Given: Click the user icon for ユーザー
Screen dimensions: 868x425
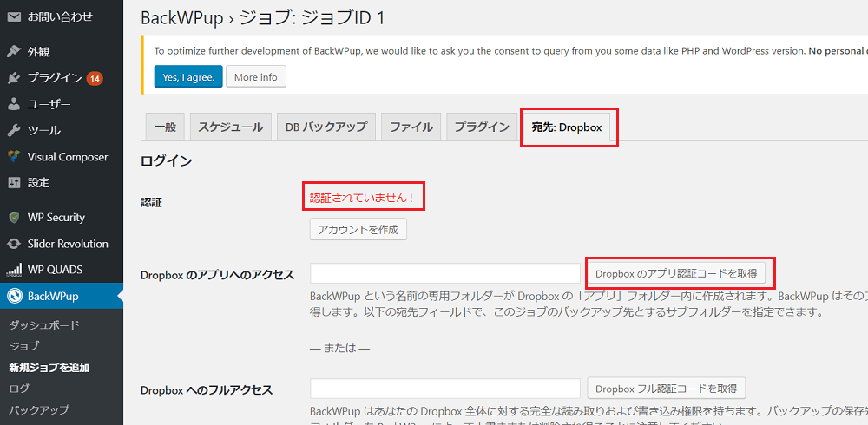Looking at the screenshot, I should point(14,104).
